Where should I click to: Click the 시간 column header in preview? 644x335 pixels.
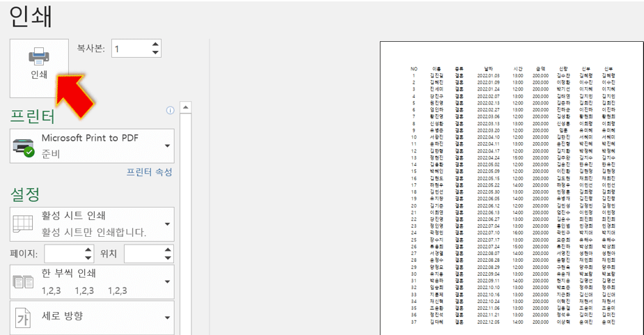coord(518,69)
